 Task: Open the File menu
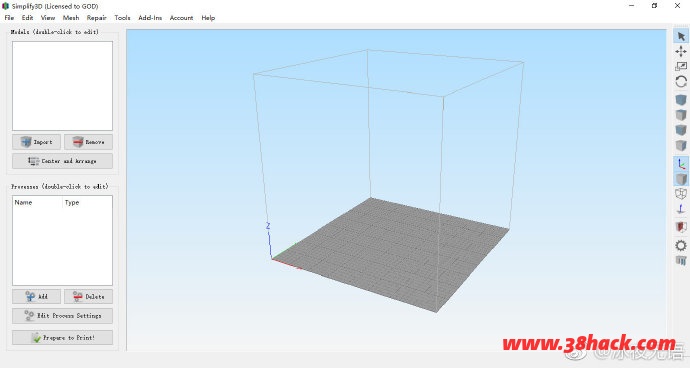[9, 18]
